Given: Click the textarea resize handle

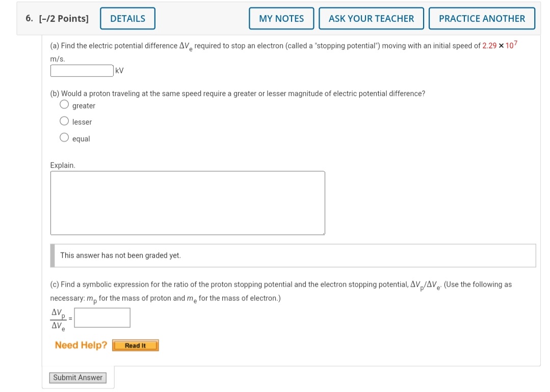Looking at the screenshot, I should [323, 232].
